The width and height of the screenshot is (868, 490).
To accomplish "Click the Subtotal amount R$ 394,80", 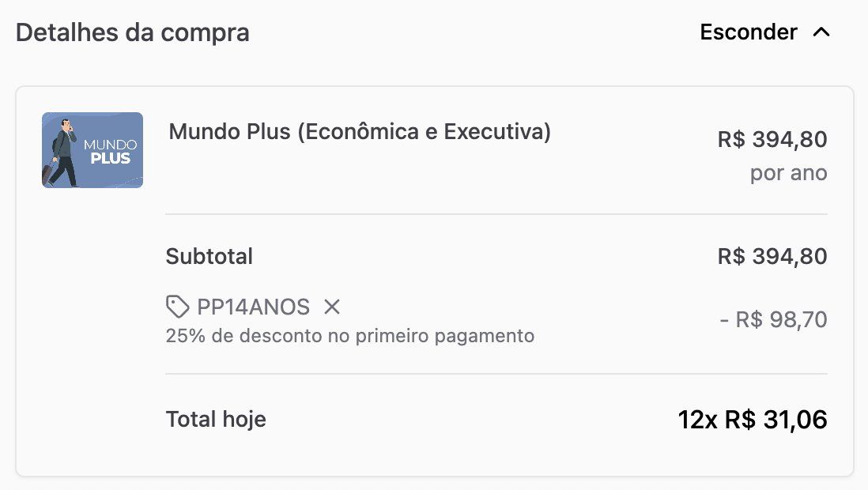I will [772, 256].
